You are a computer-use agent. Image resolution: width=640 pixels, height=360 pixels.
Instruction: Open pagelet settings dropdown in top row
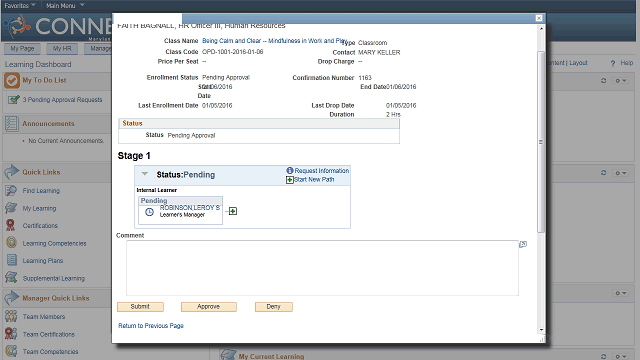point(621,81)
